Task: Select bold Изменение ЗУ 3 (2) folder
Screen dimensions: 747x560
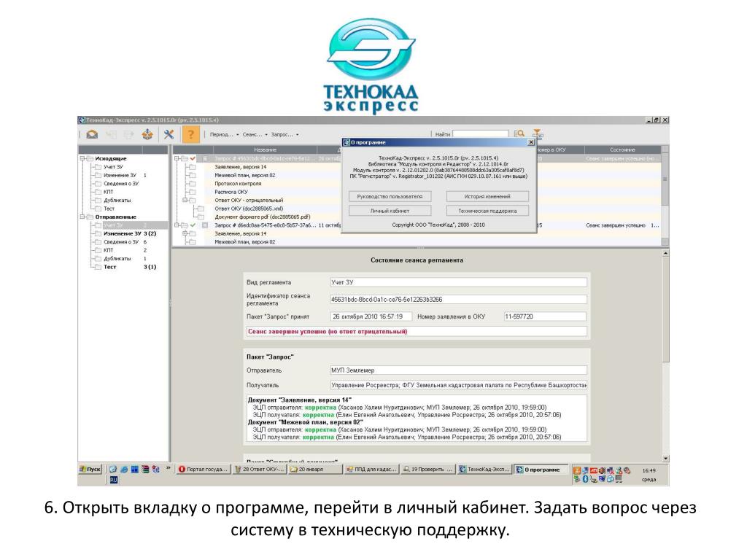Action: click(x=130, y=233)
